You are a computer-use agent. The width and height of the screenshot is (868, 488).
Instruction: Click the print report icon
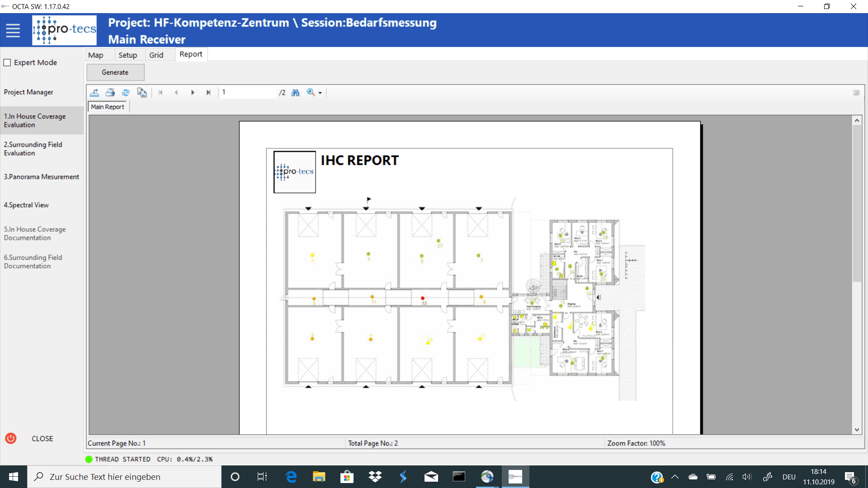(x=110, y=93)
